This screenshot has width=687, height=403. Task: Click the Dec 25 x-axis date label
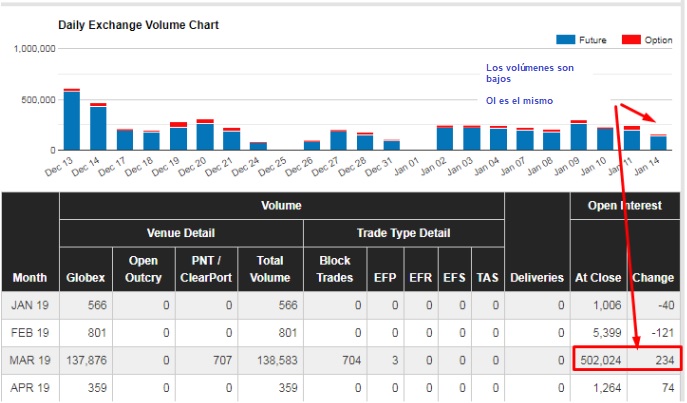[272, 167]
